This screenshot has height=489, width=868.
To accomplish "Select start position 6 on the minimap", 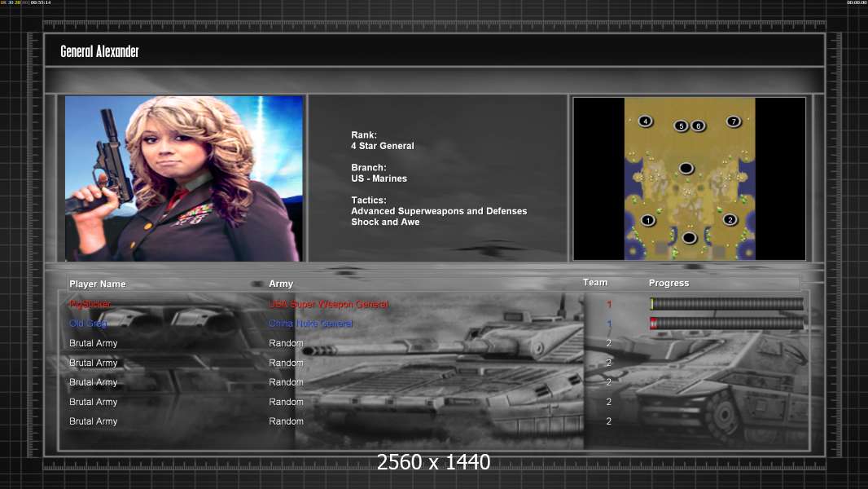I will click(698, 126).
